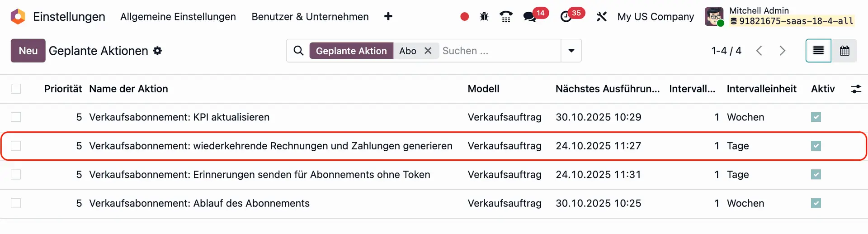Click the Neu button

tap(28, 51)
